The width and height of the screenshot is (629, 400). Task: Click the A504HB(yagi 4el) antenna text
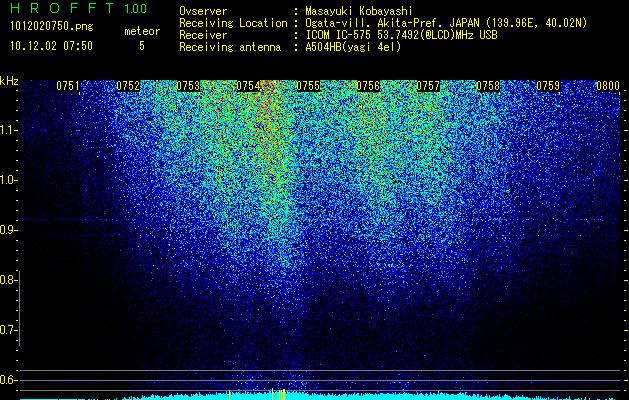(x=353, y=47)
